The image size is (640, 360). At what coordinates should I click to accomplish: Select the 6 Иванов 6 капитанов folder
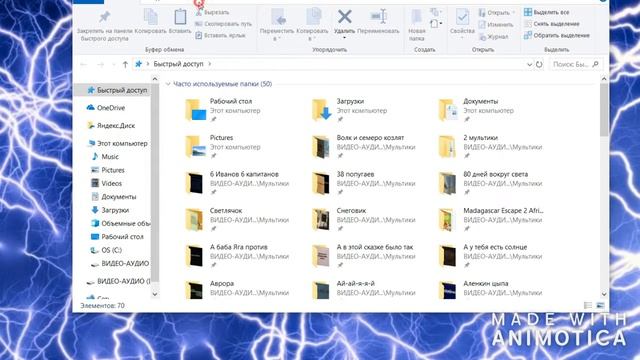[x=237, y=183]
